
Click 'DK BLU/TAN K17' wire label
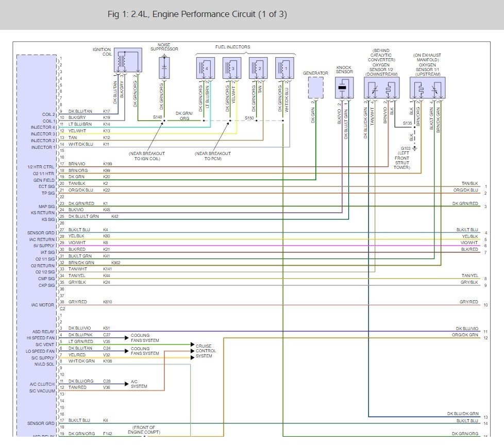coord(89,111)
